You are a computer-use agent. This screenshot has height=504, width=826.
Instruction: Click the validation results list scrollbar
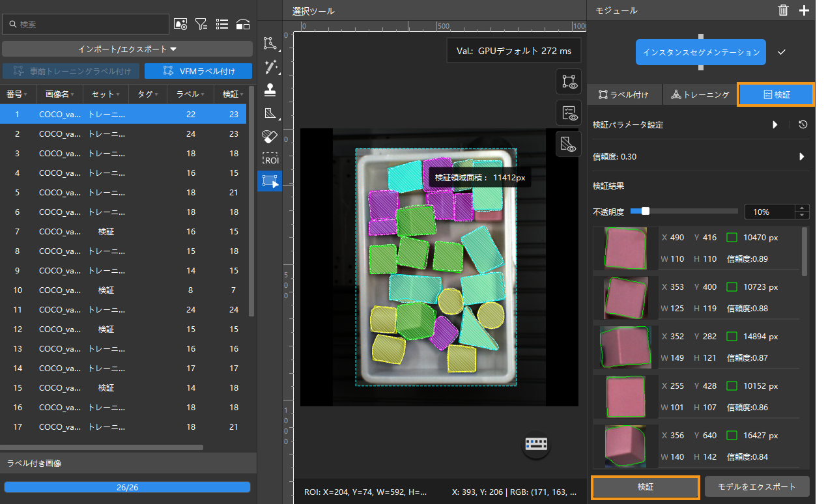805,251
